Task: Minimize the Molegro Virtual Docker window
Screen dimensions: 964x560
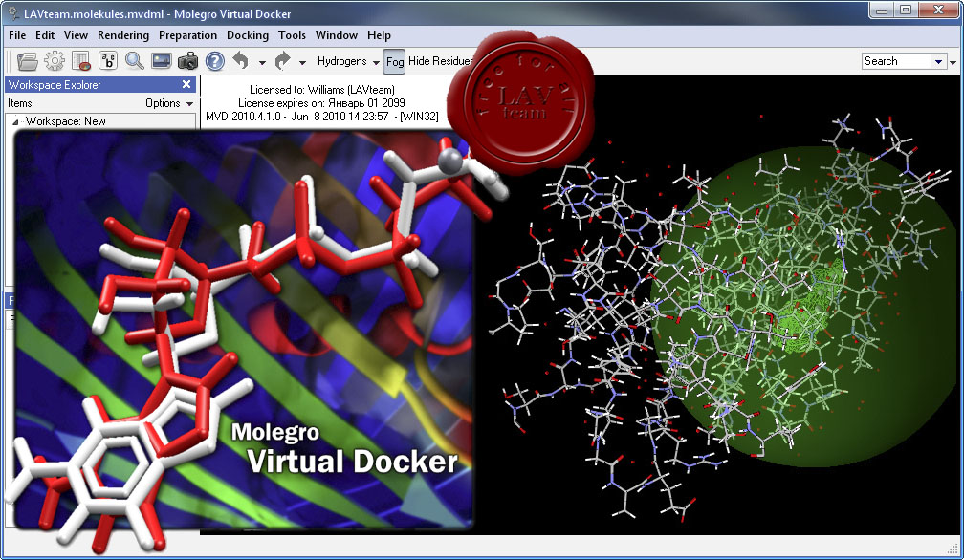Action: click(x=882, y=10)
